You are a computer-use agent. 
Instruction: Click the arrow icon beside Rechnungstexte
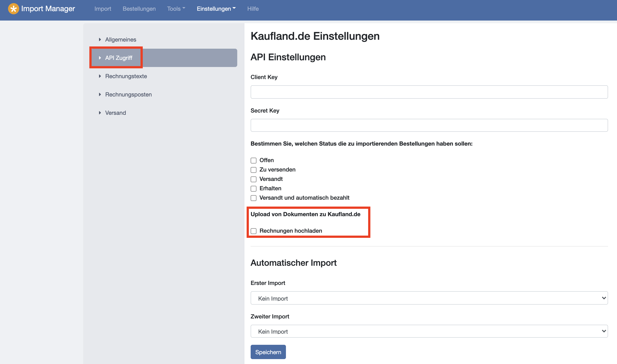click(x=100, y=76)
